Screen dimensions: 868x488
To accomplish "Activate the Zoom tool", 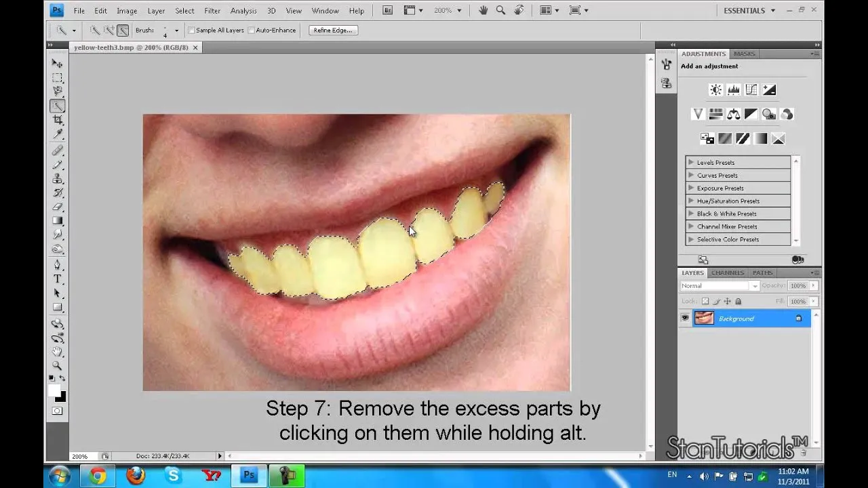I will pyautogui.click(x=57, y=365).
